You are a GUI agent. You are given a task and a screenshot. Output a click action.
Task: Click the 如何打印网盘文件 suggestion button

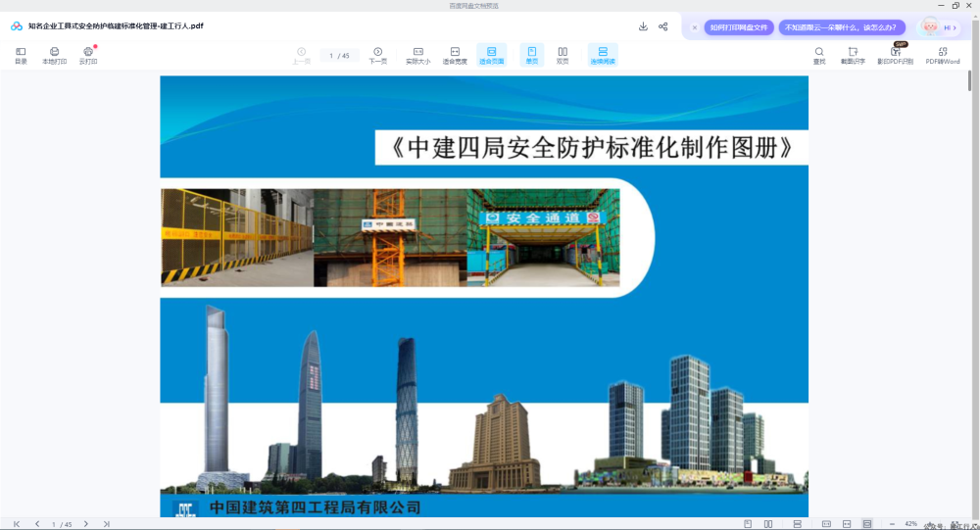(739, 27)
